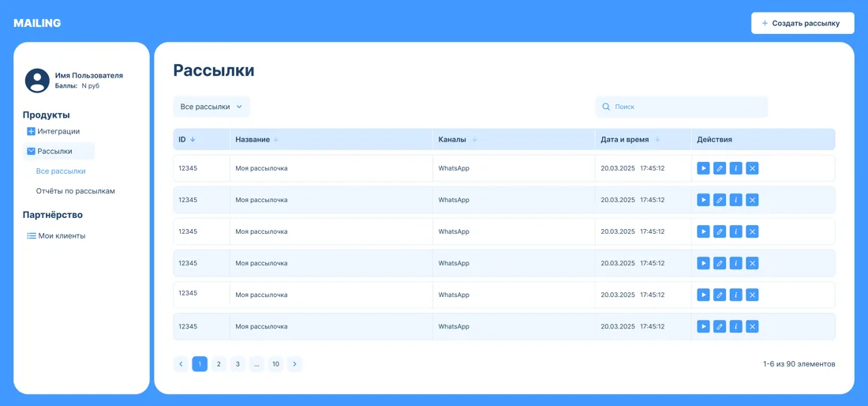
Task: Click the Рассылки page heading
Action: [x=214, y=70]
